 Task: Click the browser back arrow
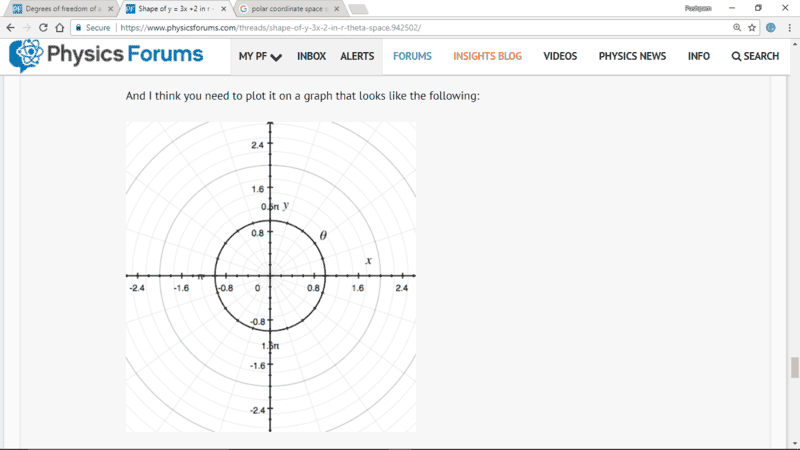click(11, 28)
